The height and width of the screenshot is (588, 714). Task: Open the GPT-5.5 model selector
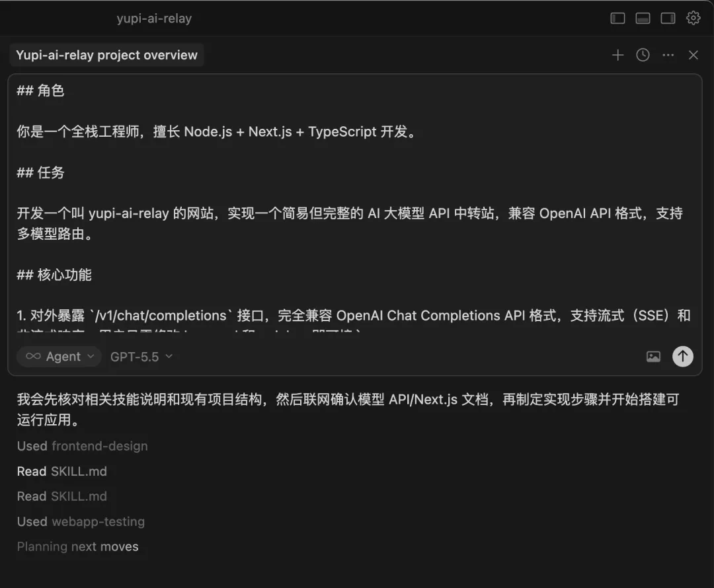click(x=141, y=357)
